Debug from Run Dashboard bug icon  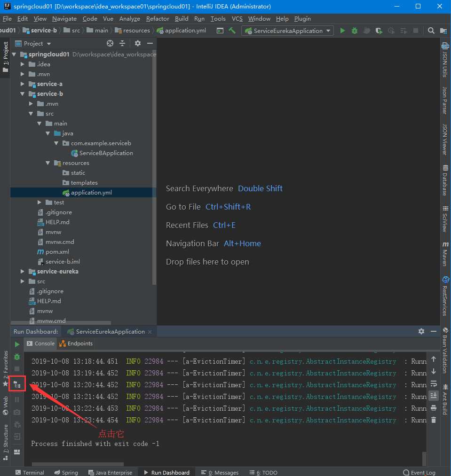17,357
